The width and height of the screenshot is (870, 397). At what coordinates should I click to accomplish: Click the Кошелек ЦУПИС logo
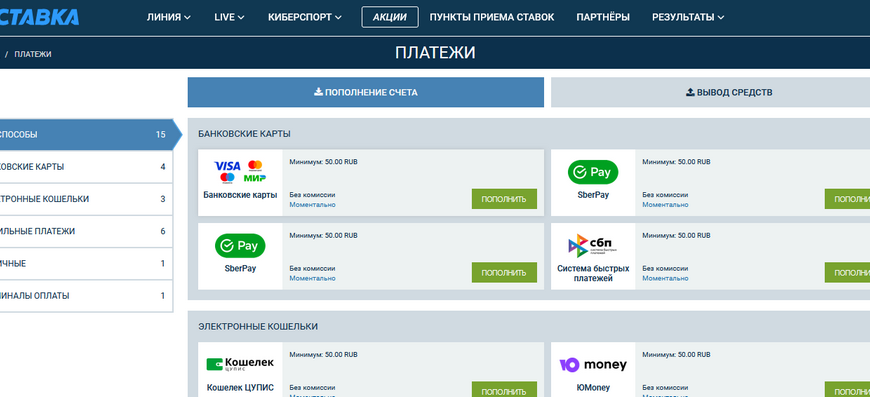[x=240, y=364]
